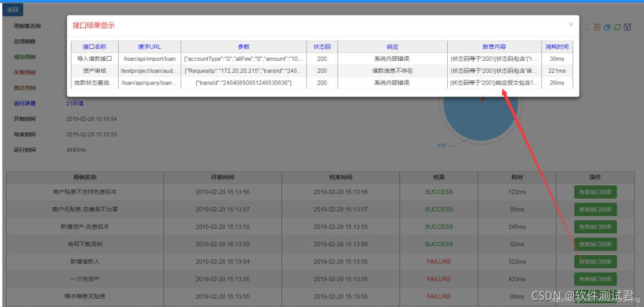Open 查看接口结果 for 合同下载用例

[595, 244]
